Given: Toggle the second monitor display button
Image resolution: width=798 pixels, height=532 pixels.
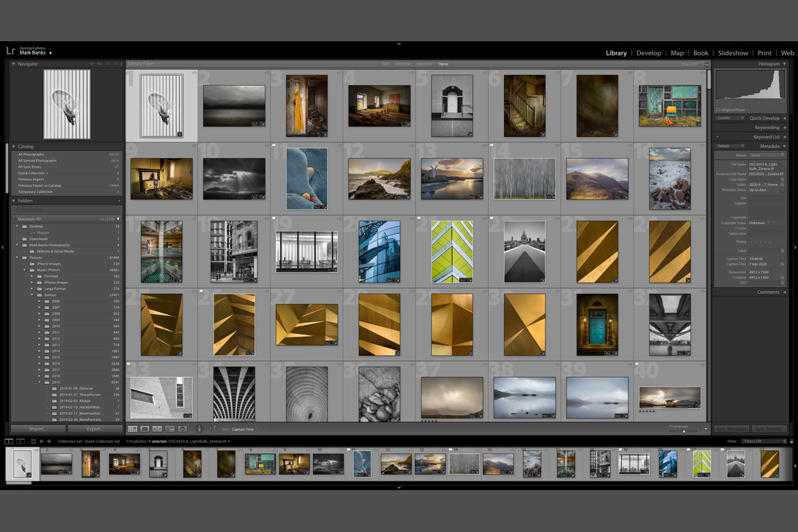Looking at the screenshot, I should click(x=21, y=441).
